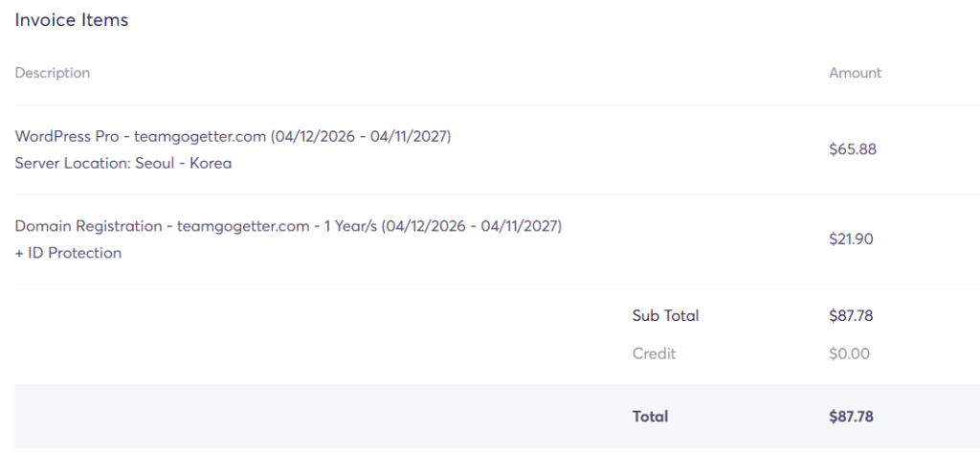
Task: Select the Amount column header
Action: point(855,73)
